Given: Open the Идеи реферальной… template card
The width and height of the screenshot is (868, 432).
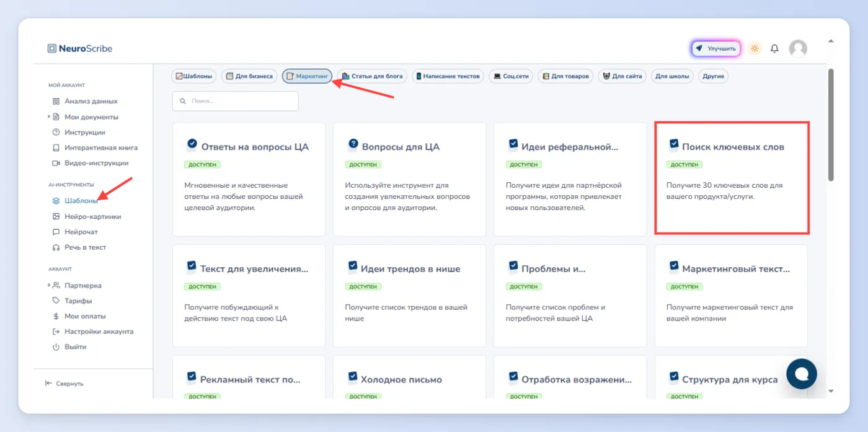Looking at the screenshot, I should (570, 179).
